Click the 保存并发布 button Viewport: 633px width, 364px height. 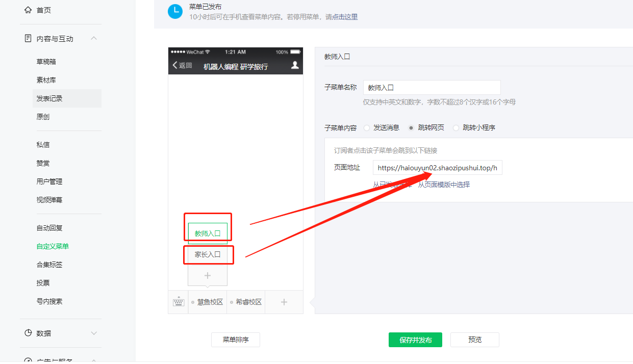pyautogui.click(x=415, y=340)
